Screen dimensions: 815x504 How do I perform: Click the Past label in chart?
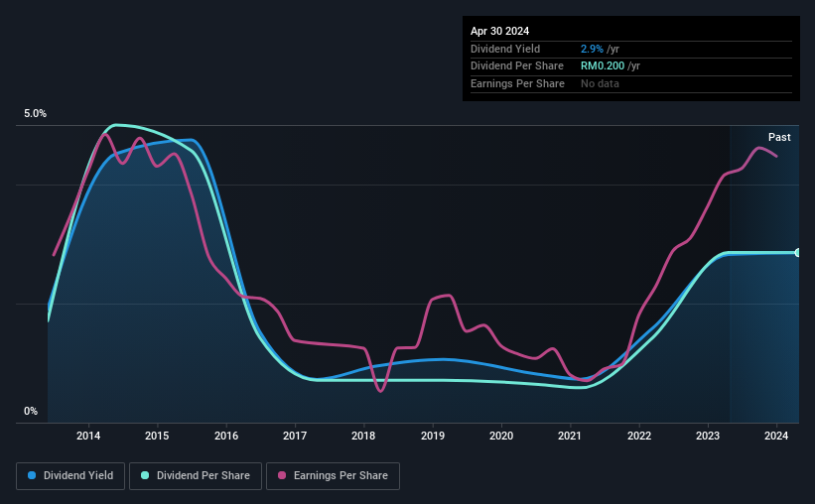(x=779, y=137)
